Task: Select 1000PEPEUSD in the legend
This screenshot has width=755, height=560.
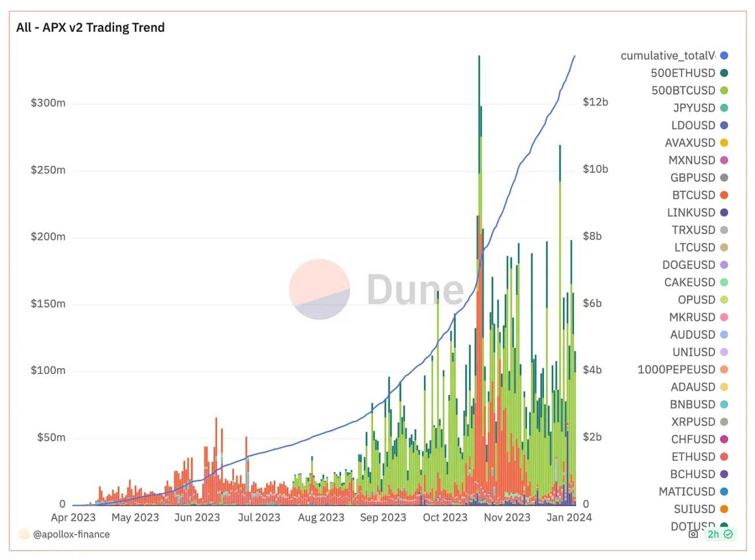Action: click(x=683, y=369)
